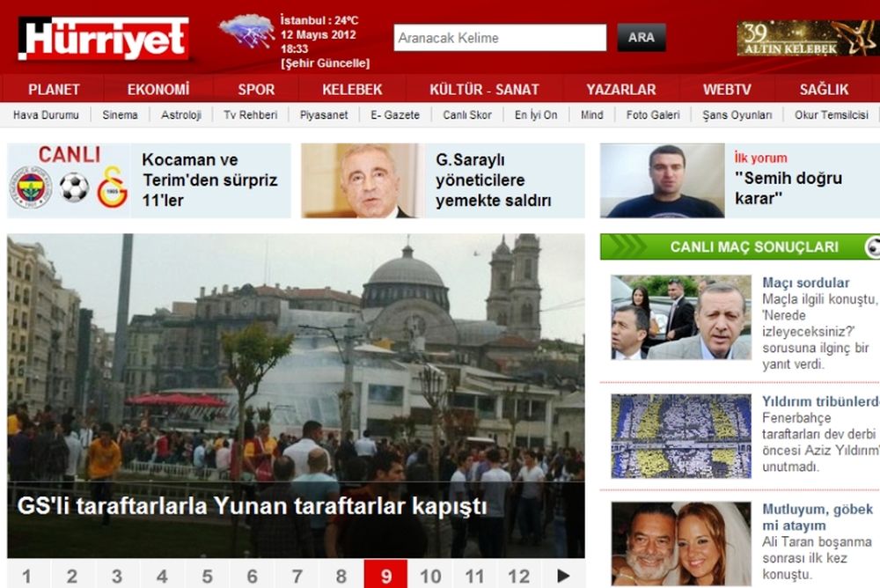Click the Fenerbahçe club crest

coord(31,187)
